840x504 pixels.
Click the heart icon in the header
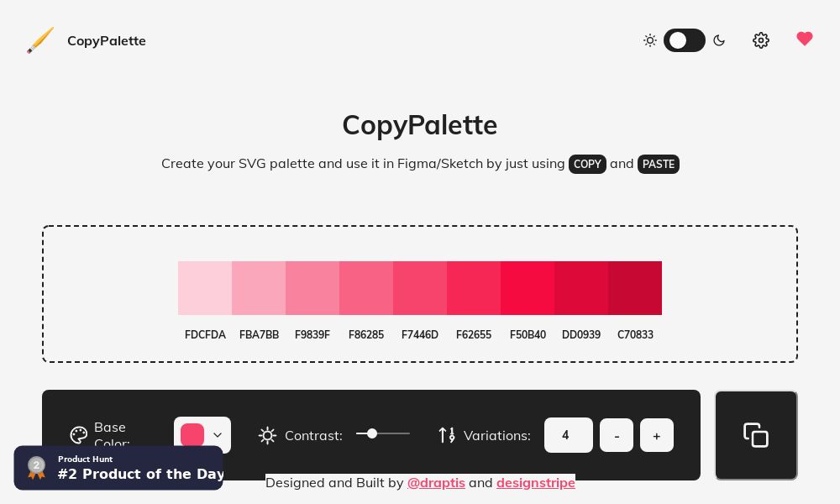[805, 39]
